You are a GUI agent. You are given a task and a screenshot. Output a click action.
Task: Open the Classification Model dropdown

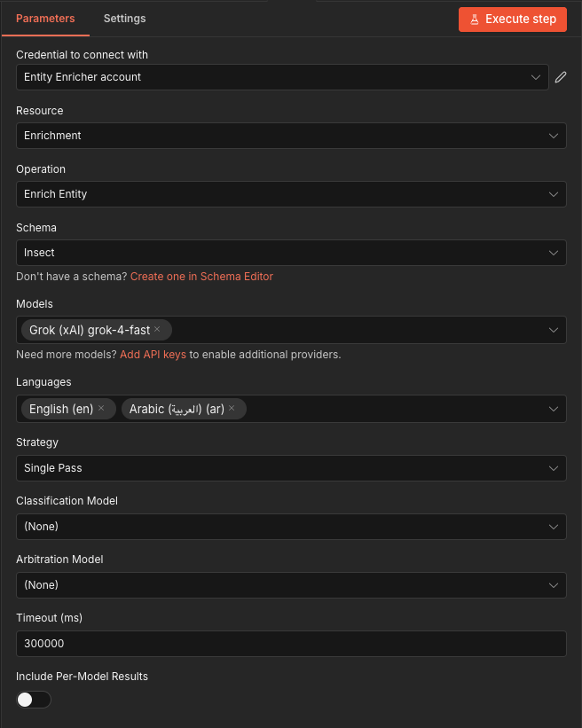[x=291, y=526]
